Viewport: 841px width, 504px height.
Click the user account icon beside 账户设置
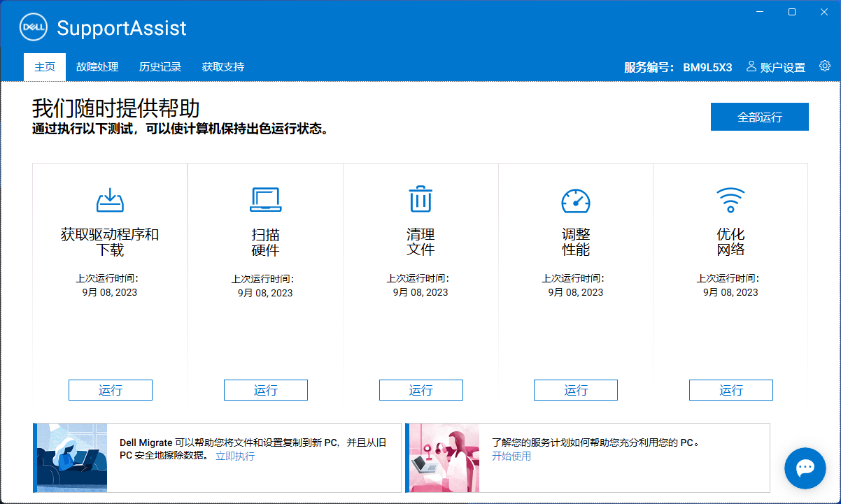pos(751,66)
